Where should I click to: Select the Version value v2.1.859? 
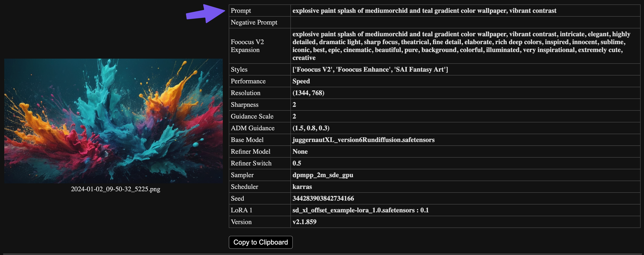tap(304, 222)
